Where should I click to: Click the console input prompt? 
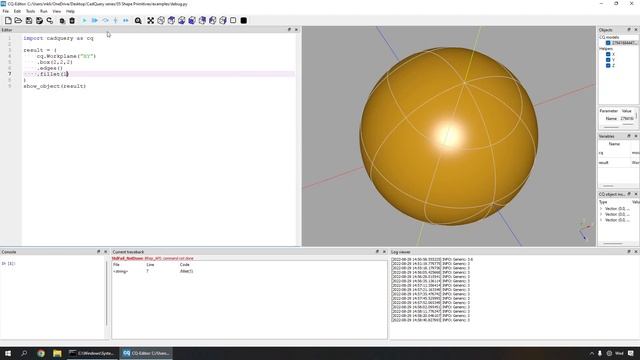point(8,264)
